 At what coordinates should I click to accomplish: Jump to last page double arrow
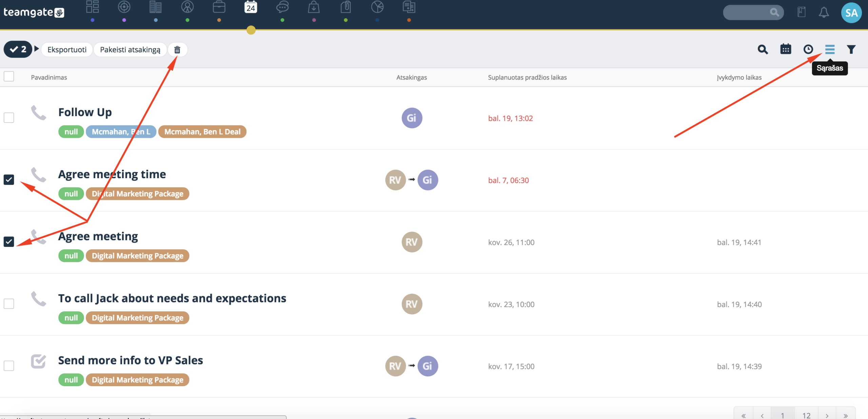[x=846, y=415]
